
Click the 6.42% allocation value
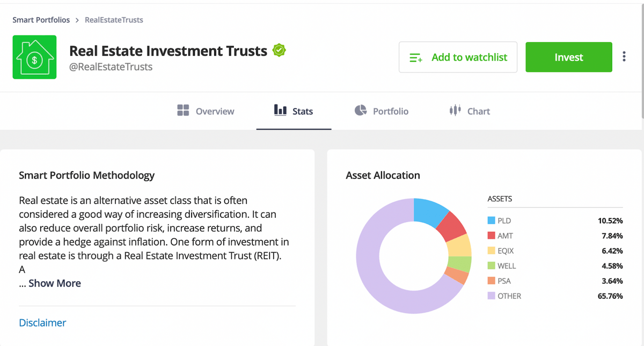612,251
